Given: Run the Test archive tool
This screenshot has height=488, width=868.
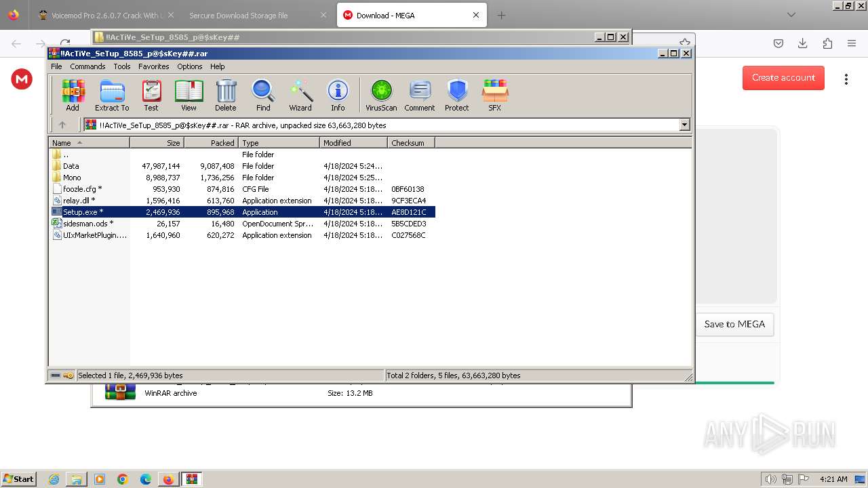Looking at the screenshot, I should (x=151, y=95).
